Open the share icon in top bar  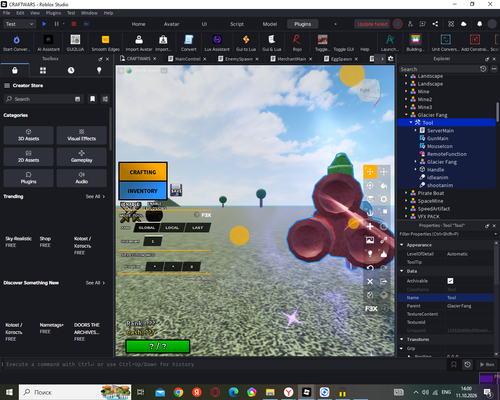pyautogui.click(x=435, y=24)
